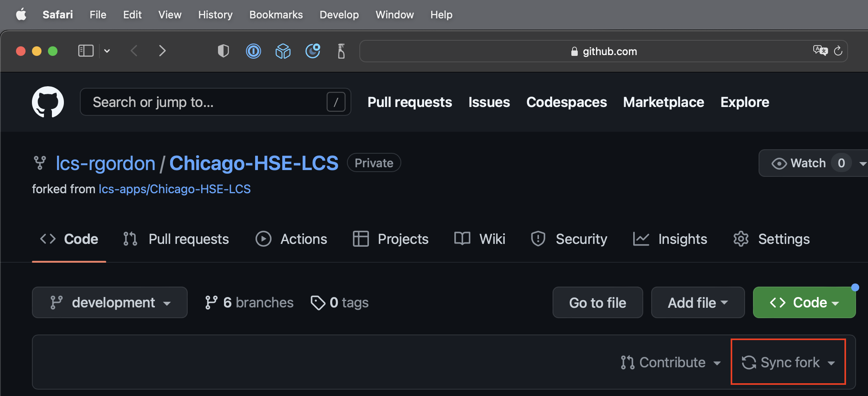Click the privacy shield icon in toolbar
868x396 pixels.
(x=223, y=51)
